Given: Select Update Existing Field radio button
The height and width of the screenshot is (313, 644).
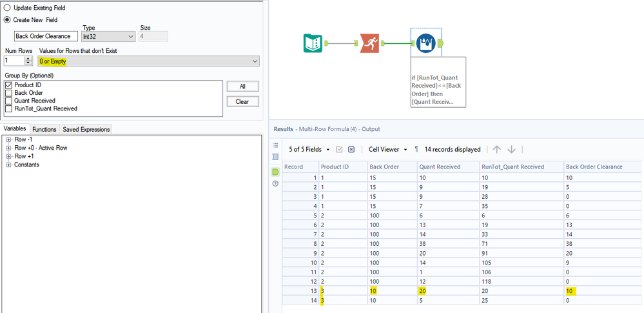Looking at the screenshot, I should [x=7, y=8].
